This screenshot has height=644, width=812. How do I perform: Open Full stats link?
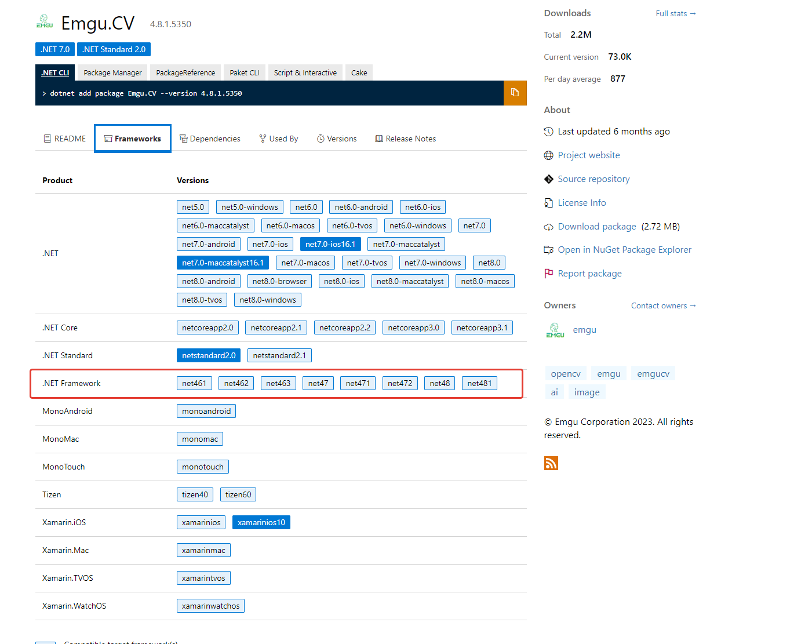click(676, 13)
